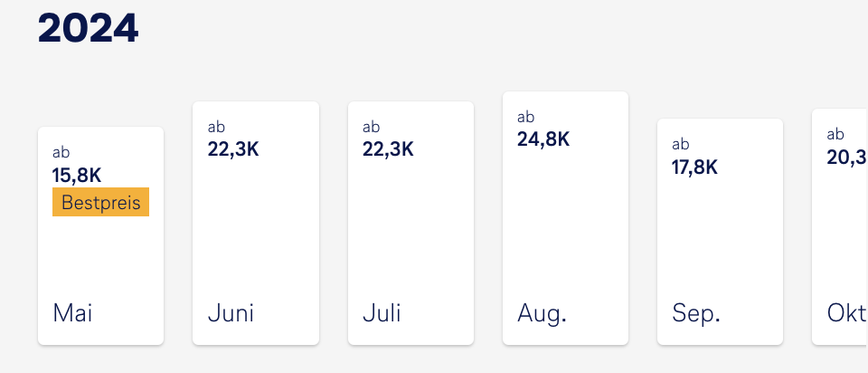Select the Juli month label
This screenshot has width=868, height=373.
tap(381, 313)
